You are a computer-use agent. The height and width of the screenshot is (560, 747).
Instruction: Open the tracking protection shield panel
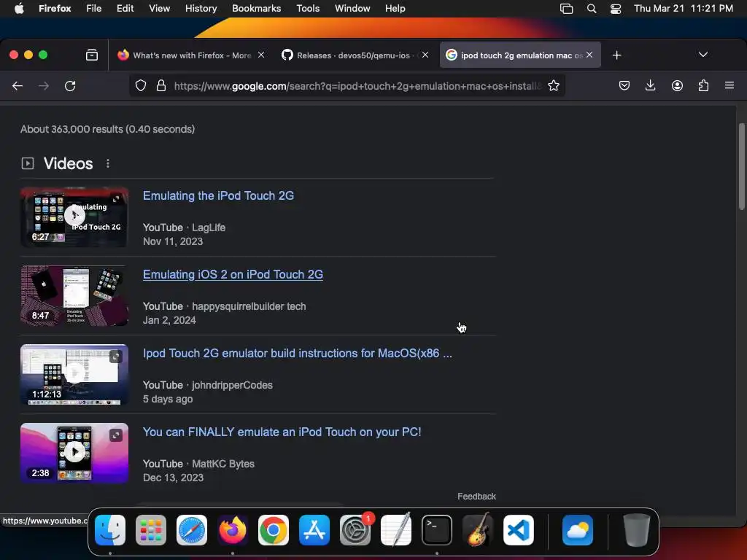click(x=141, y=86)
